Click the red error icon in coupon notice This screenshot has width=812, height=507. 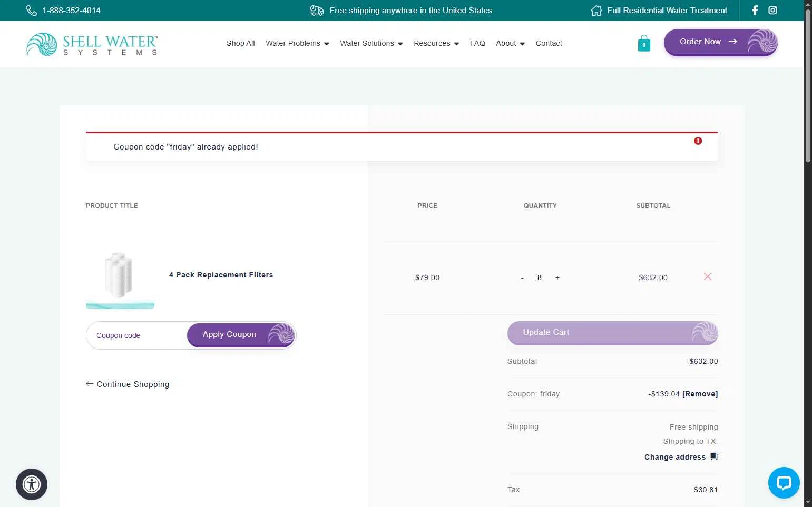point(698,141)
